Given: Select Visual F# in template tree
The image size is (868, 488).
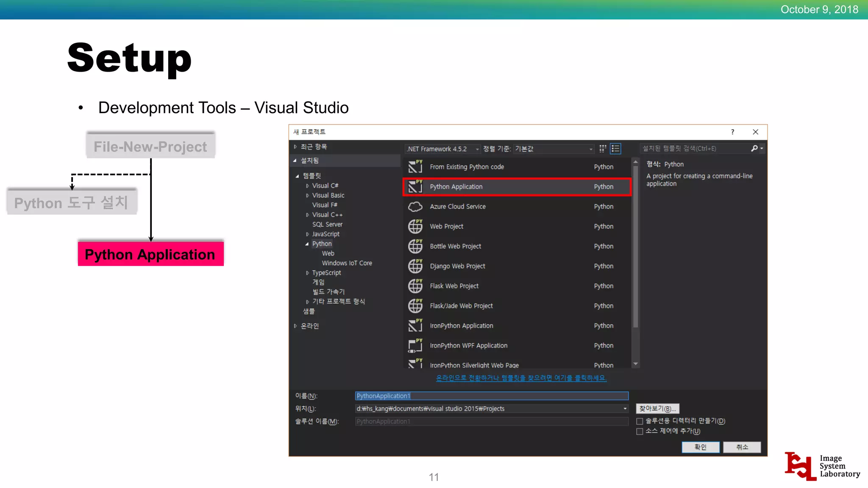Looking at the screenshot, I should [x=325, y=205].
